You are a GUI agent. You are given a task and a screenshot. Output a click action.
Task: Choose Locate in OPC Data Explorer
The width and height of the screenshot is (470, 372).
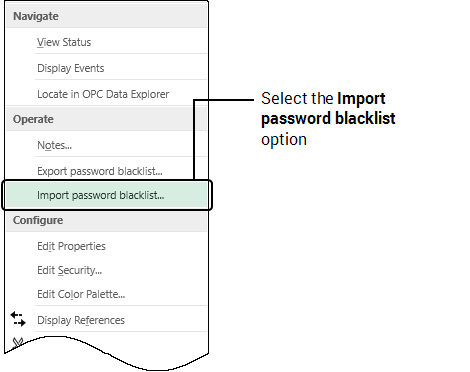coord(103,94)
